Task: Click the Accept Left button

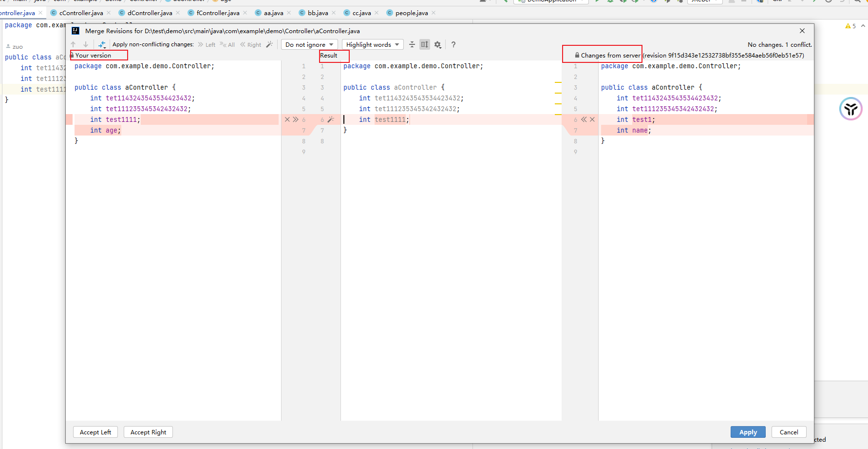Action: [x=95, y=432]
